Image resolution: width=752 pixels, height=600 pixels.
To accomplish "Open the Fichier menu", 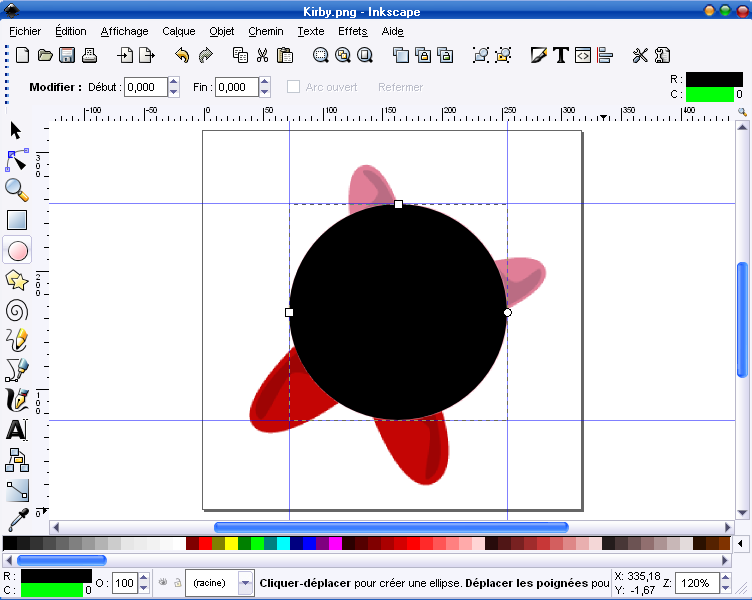I will [25, 32].
